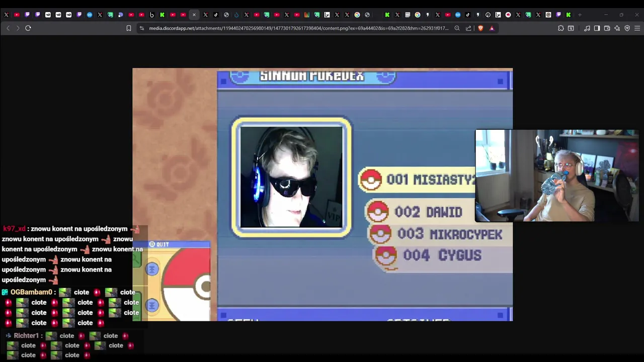The image size is (644, 362).
Task: Open Brave Rewards triangle icon
Action: [x=492, y=28]
